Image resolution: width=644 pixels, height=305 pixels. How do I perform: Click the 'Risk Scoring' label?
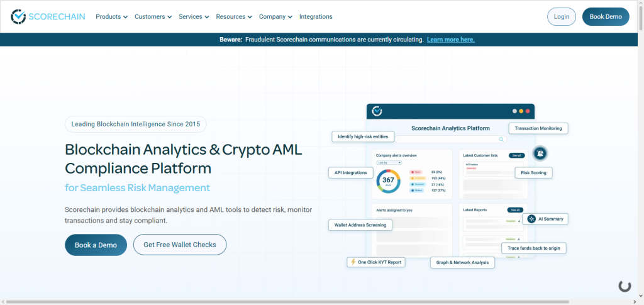coord(533,173)
